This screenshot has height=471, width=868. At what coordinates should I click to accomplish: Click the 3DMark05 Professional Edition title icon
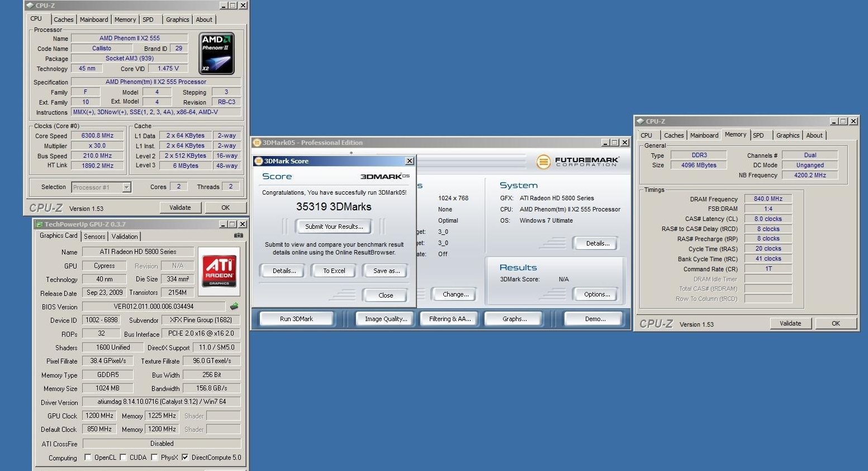click(257, 143)
